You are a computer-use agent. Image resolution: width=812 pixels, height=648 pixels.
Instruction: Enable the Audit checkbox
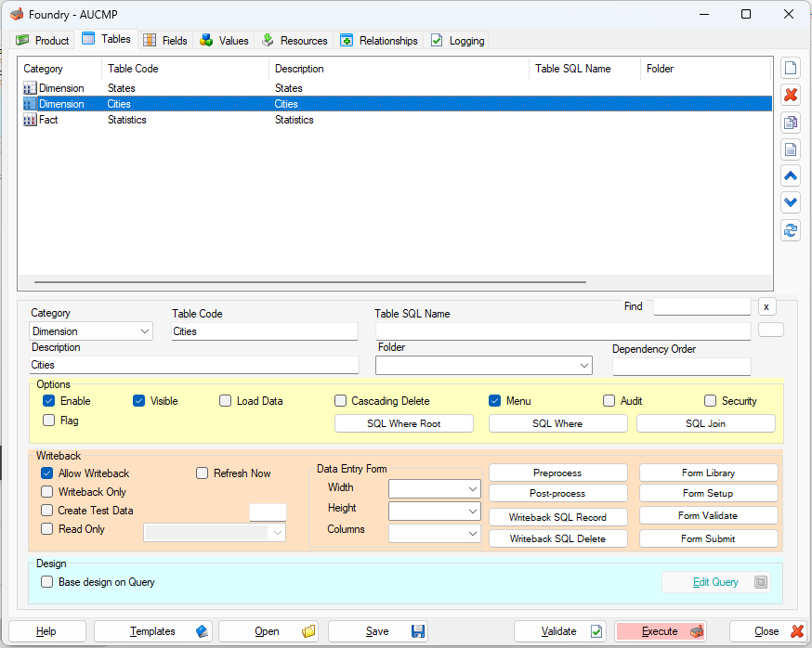point(609,401)
